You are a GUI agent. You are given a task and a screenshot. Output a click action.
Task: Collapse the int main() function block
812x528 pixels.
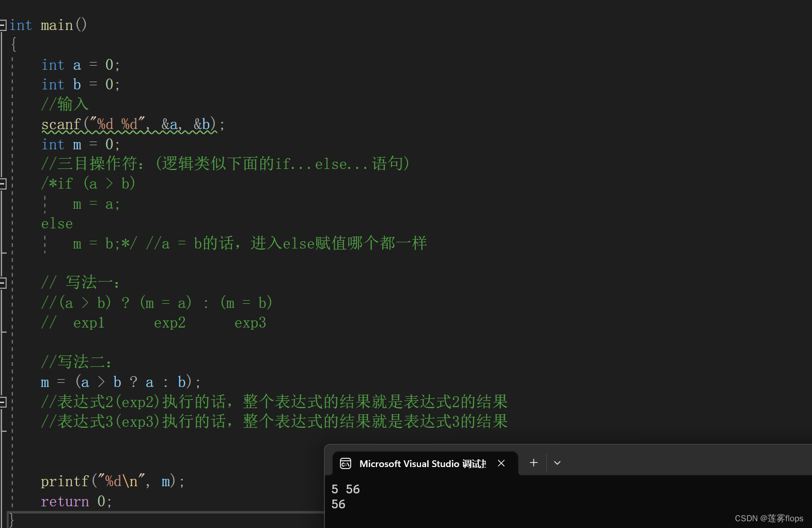click(3, 25)
